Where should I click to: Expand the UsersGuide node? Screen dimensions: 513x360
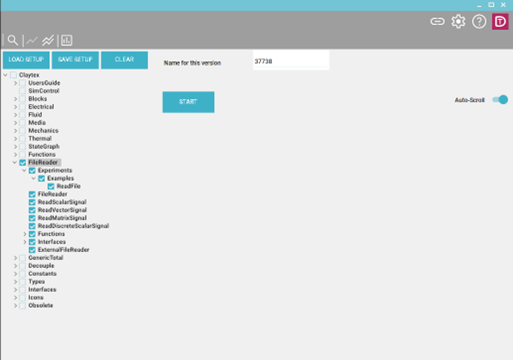pos(15,83)
